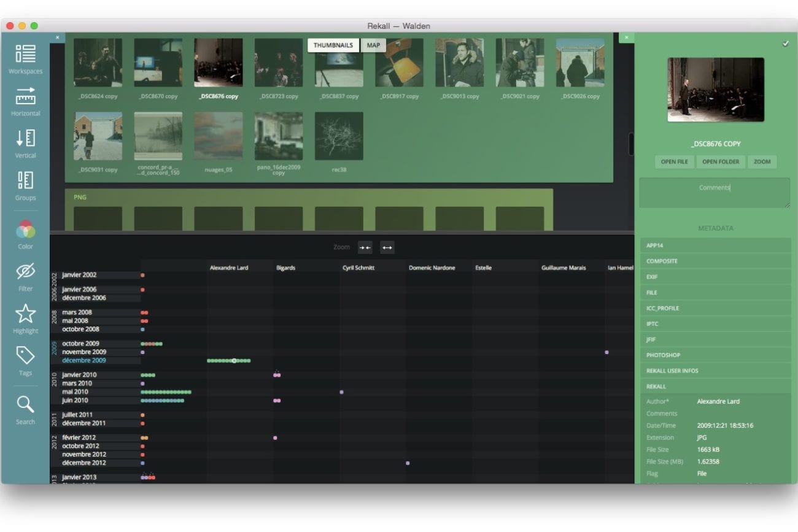
Task: Open the Tags icon
Action: click(25, 356)
